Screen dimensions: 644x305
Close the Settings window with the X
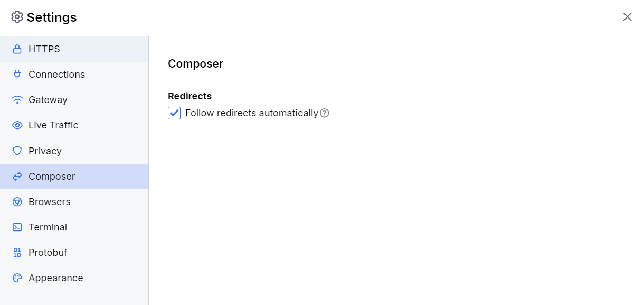(x=627, y=17)
